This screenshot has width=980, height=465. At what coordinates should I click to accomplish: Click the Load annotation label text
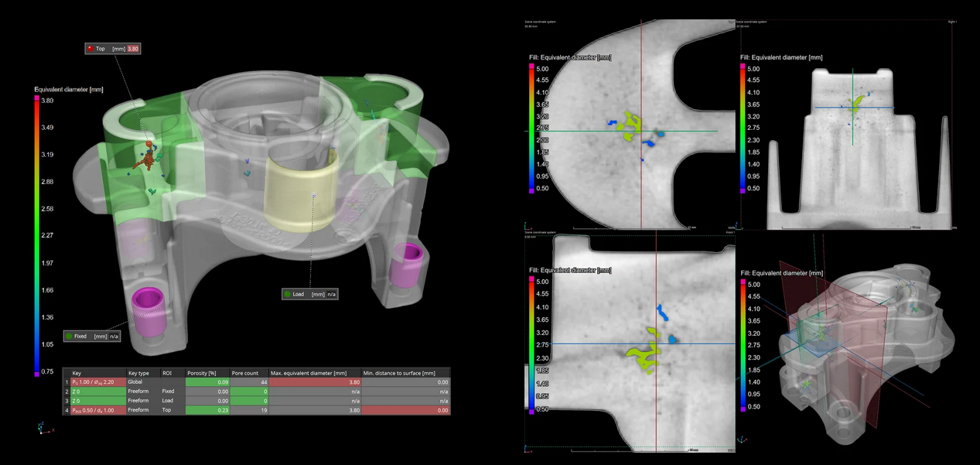pos(299,294)
